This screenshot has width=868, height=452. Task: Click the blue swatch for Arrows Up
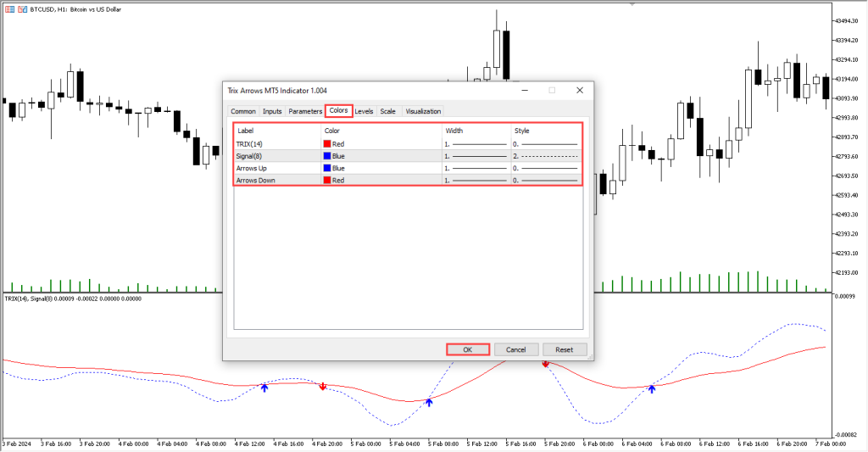click(327, 169)
